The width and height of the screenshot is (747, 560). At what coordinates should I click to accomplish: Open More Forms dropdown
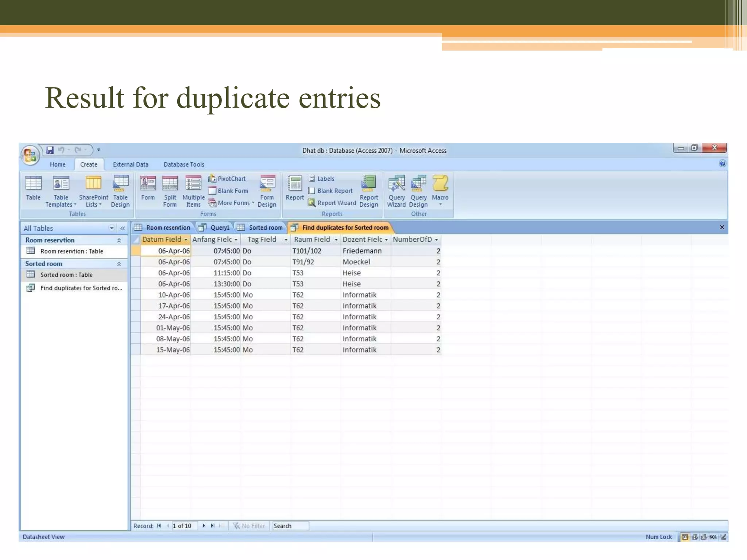(232, 203)
